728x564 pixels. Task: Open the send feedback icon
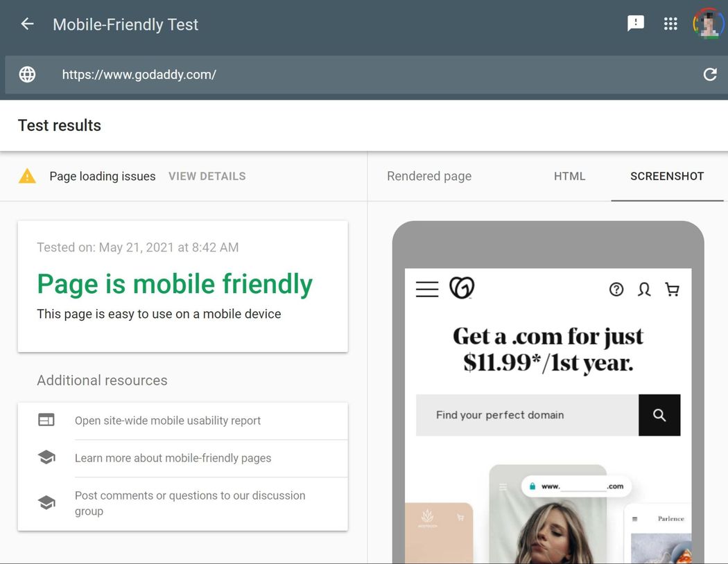(635, 23)
